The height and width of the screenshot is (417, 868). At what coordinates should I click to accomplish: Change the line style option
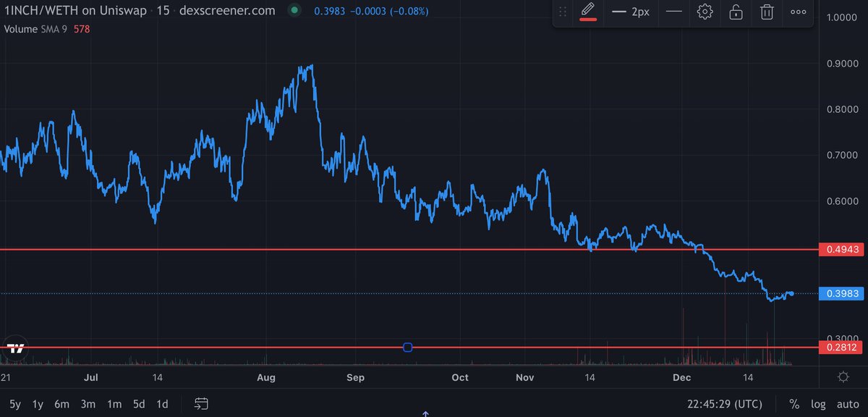pos(673,12)
